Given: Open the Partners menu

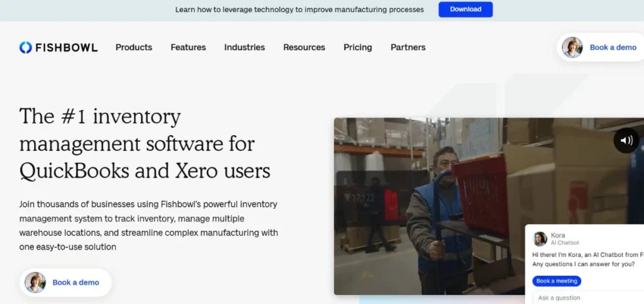Looking at the screenshot, I should [408, 47].
